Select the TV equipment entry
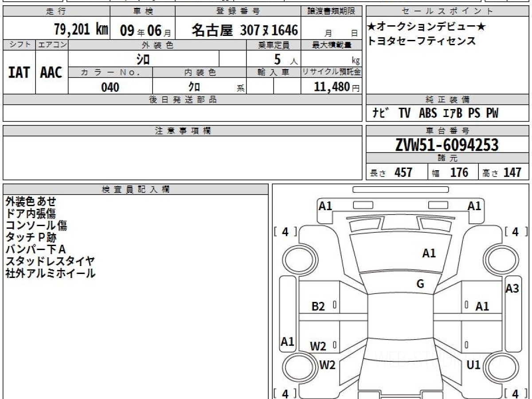The image size is (532, 399). 404,113
